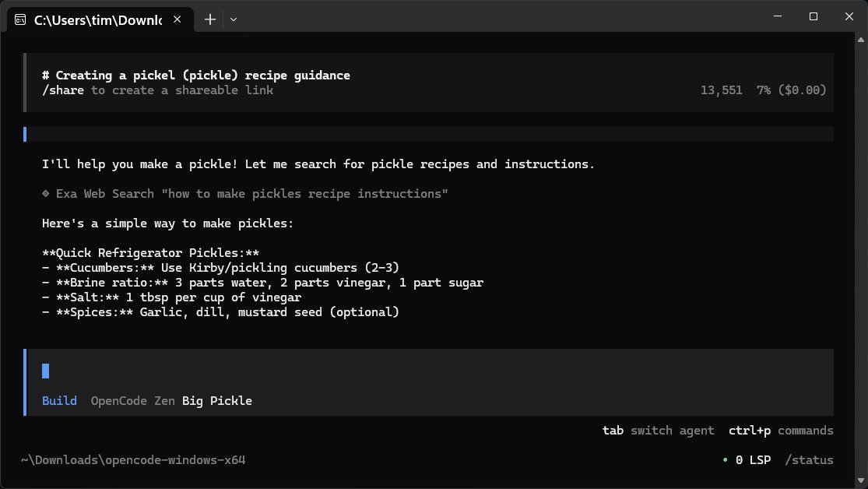Click the blue cursor block in the prompt box
Image resolution: width=868 pixels, height=489 pixels.
click(x=46, y=371)
